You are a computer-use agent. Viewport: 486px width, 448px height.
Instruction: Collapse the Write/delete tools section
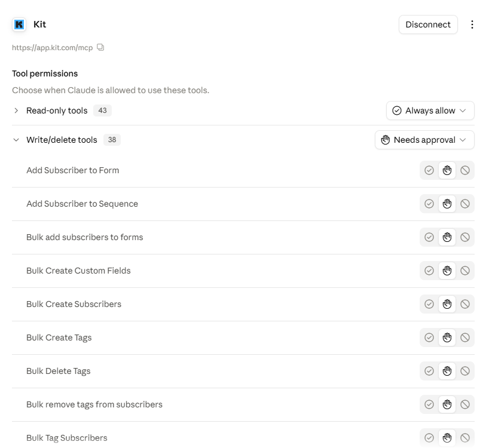(16, 140)
